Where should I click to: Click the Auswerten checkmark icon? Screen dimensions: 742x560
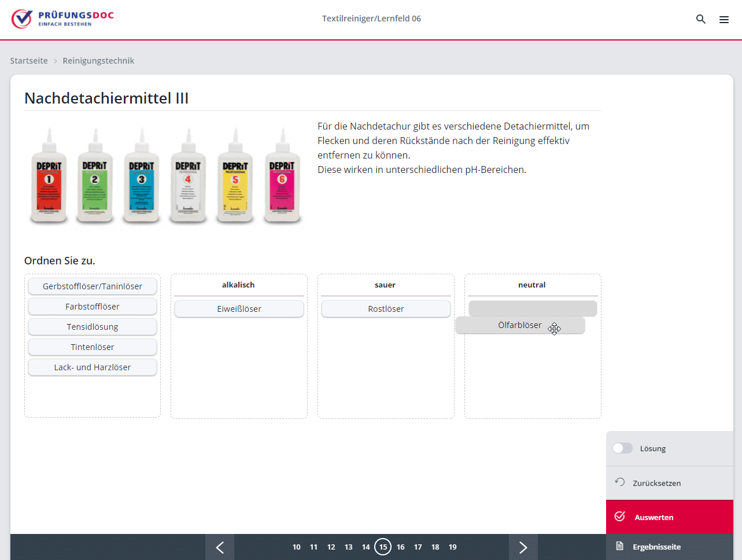[619, 517]
